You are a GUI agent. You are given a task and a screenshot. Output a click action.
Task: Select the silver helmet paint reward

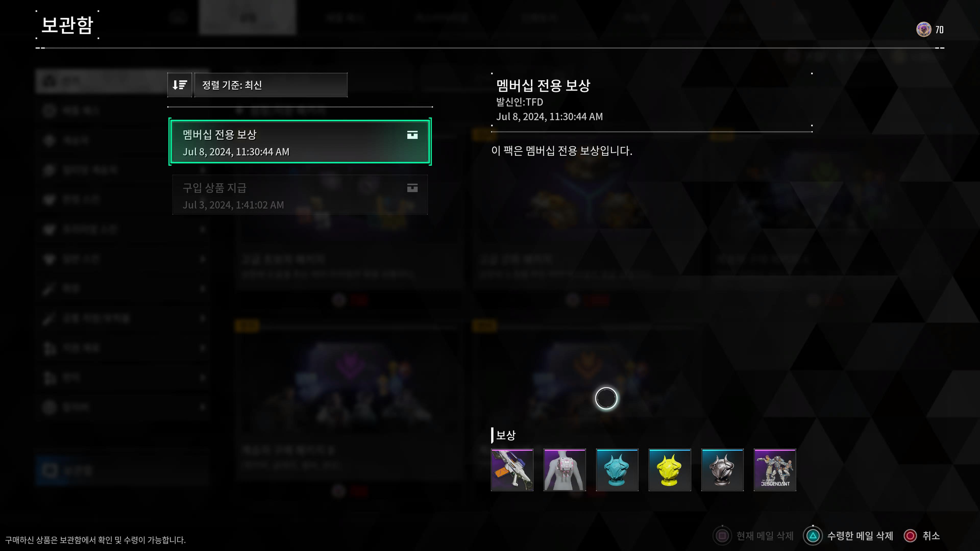pos(722,470)
